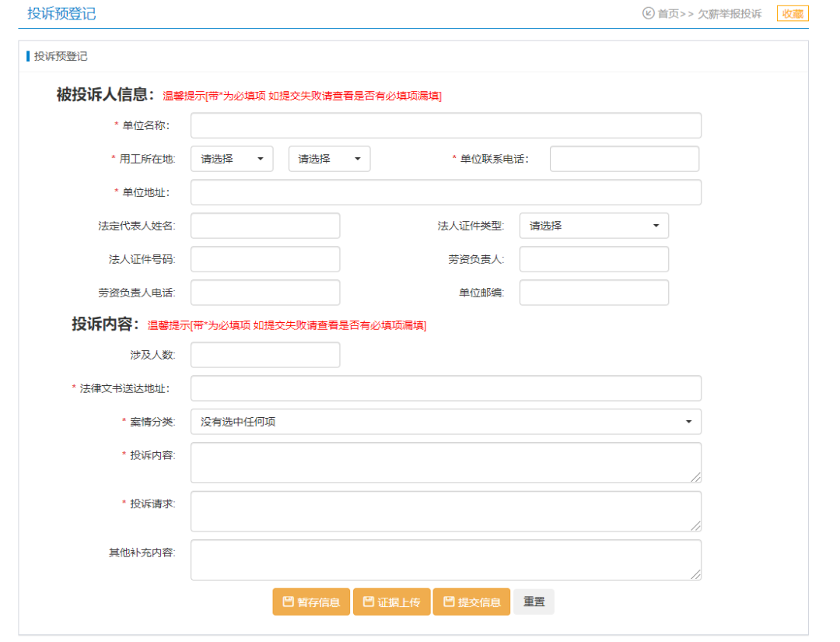Click the 单位地址 input field

(x=446, y=192)
